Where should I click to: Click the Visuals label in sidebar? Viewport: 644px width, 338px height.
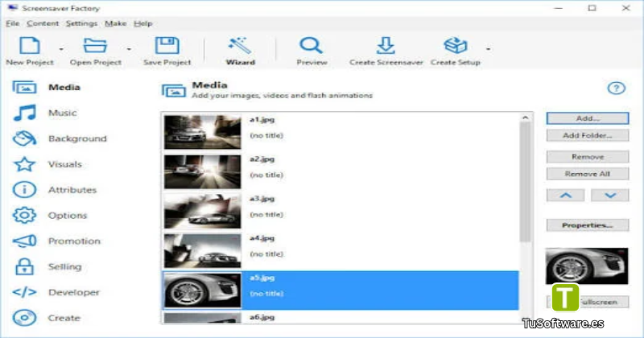(x=65, y=164)
